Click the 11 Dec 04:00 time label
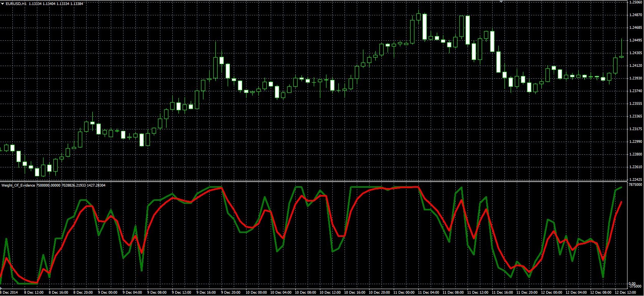Screen dimensions: 644x296 coord(428,293)
